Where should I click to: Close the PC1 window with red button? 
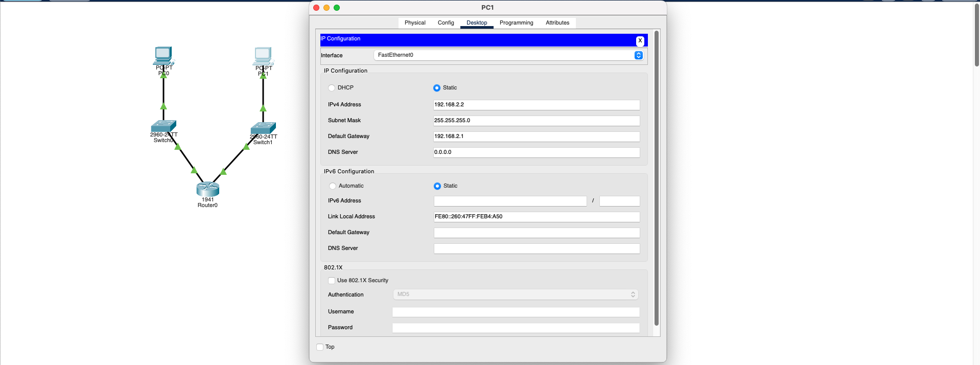(316, 8)
